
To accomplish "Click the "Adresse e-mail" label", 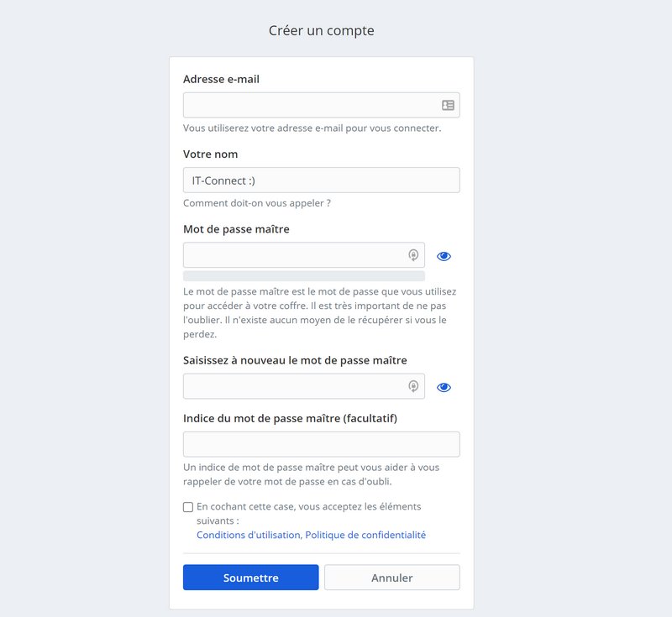I will [221, 79].
